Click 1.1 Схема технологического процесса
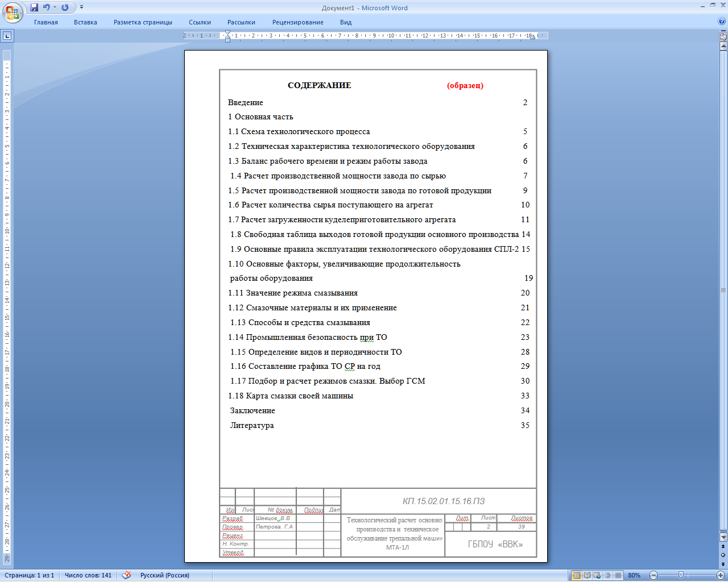728x582 pixels. (x=299, y=131)
